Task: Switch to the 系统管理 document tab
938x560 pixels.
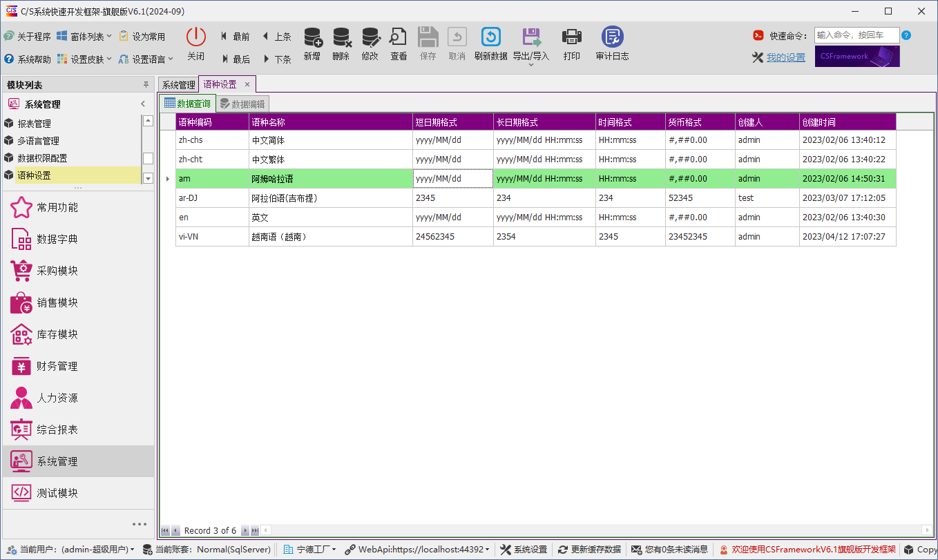Action: click(x=179, y=85)
